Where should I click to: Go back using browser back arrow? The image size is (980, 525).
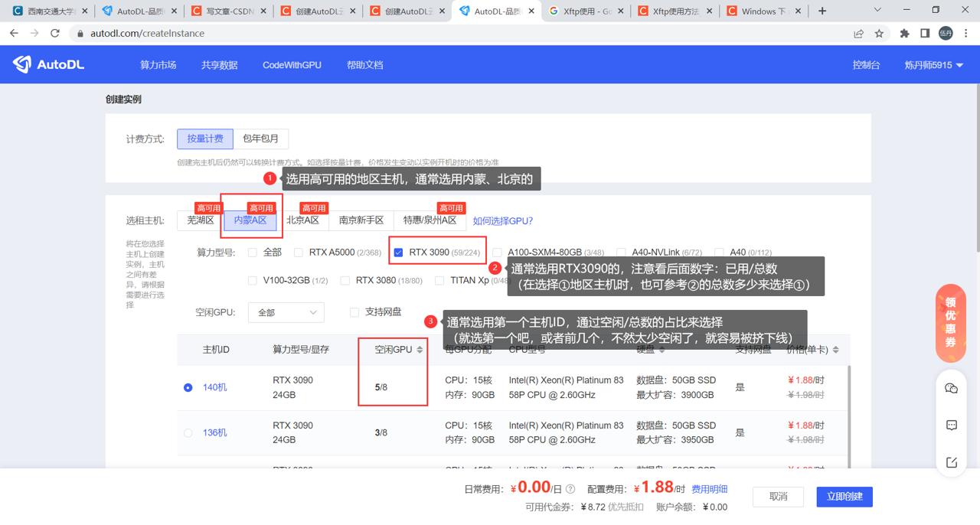pos(15,34)
